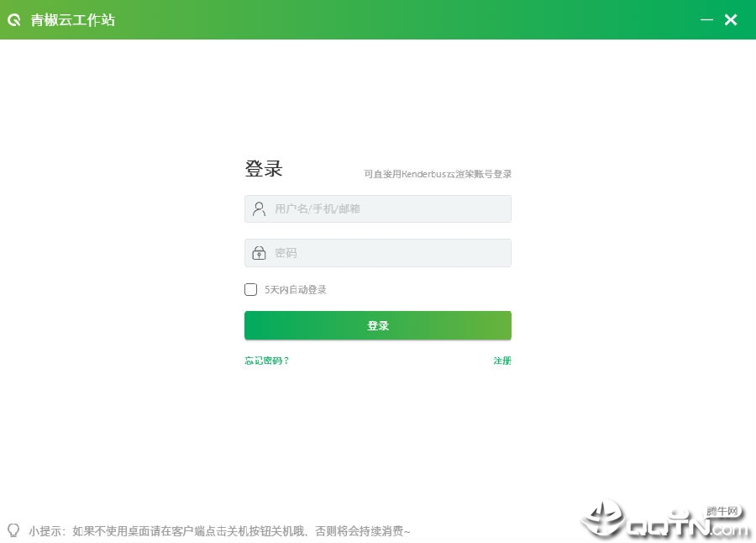The height and width of the screenshot is (543, 756).
Task: Open the 注册 registration link
Action: [502, 361]
